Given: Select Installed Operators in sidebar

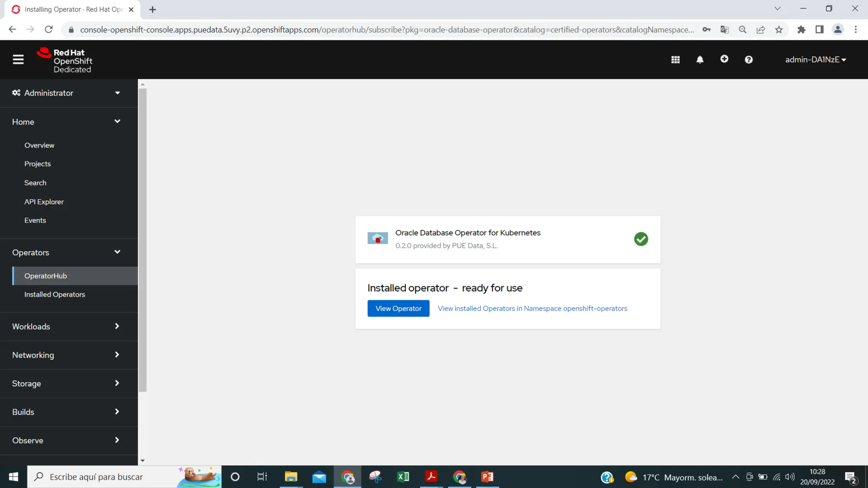Looking at the screenshot, I should tap(55, 294).
